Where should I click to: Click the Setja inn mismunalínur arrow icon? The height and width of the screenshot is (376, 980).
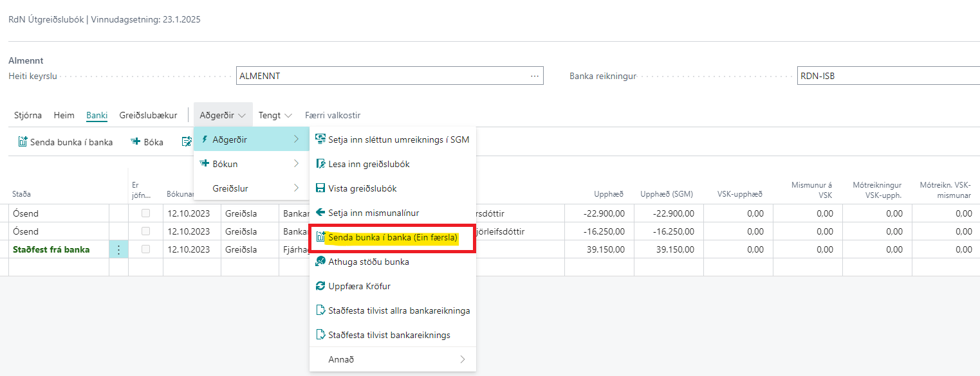point(320,213)
